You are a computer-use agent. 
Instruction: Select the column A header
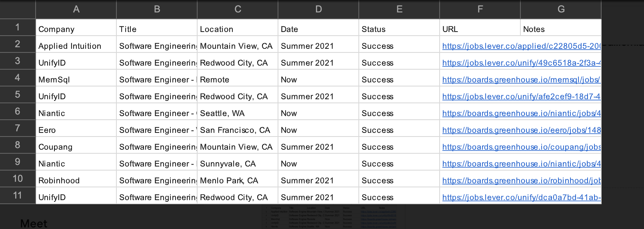(x=76, y=9)
